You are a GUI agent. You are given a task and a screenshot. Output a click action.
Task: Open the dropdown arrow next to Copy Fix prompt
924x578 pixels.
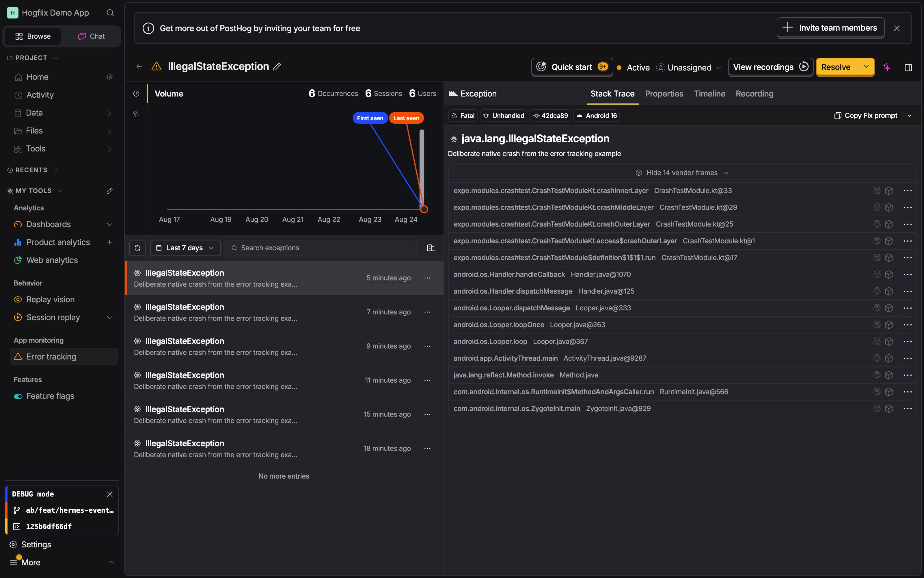pyautogui.click(x=910, y=115)
